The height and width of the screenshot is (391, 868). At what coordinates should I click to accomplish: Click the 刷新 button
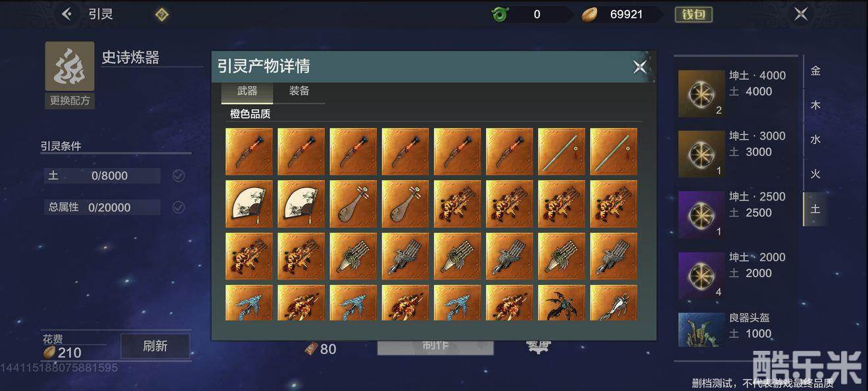(155, 346)
